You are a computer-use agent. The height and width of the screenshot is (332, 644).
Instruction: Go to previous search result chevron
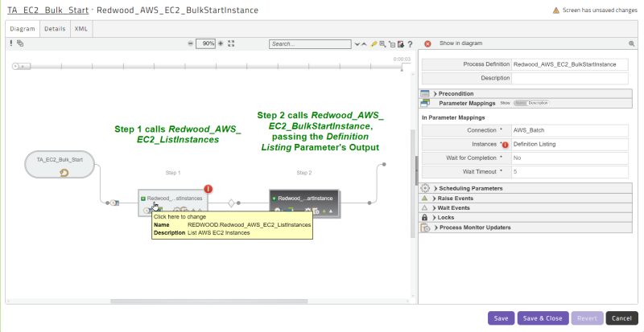(x=364, y=44)
